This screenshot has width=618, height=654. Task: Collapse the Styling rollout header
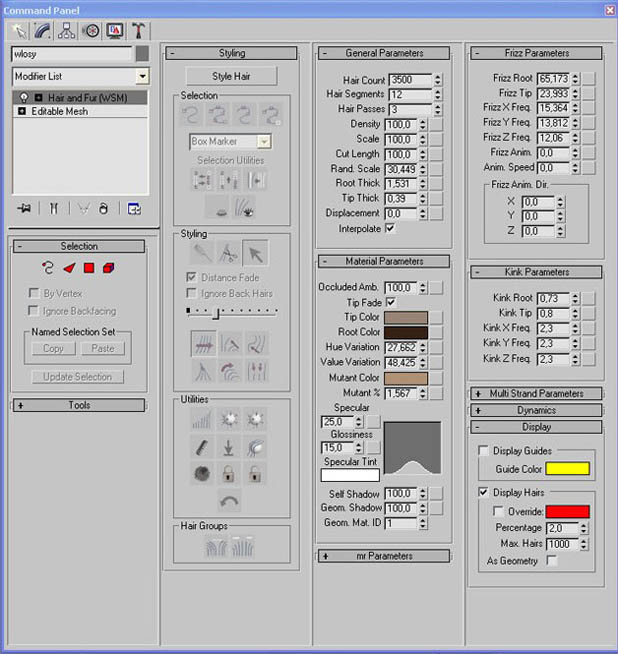pyautogui.click(x=231, y=53)
